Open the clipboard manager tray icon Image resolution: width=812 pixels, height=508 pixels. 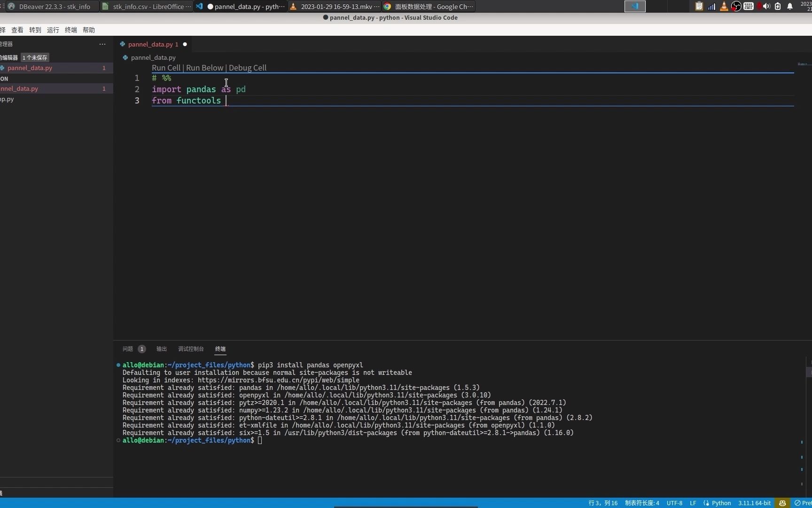click(x=699, y=6)
